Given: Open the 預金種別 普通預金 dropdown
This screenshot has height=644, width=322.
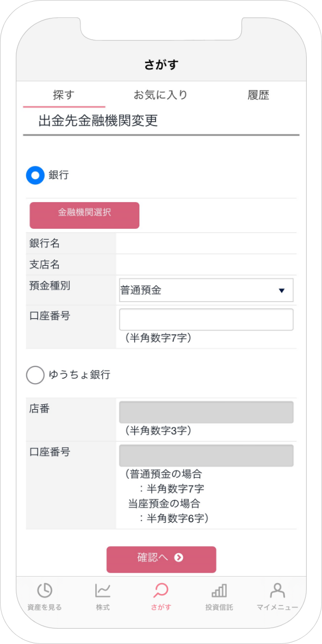Looking at the screenshot, I should click(207, 290).
